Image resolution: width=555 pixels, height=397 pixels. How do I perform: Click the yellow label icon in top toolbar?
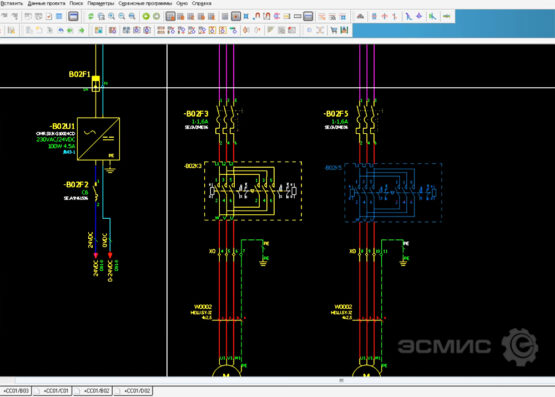[287, 16]
